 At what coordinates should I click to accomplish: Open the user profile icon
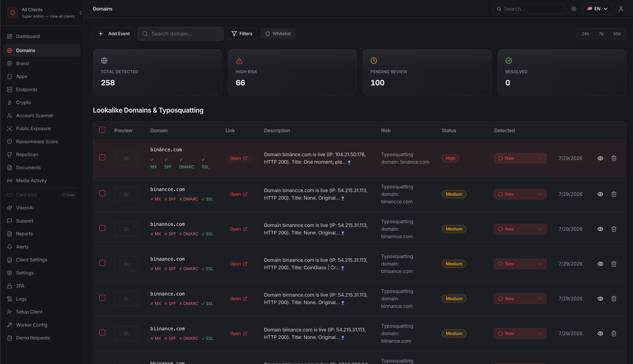pyautogui.click(x=621, y=9)
